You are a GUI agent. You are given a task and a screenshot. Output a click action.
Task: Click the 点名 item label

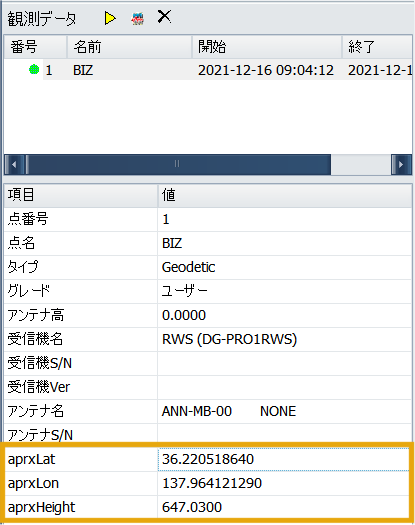pos(21,243)
